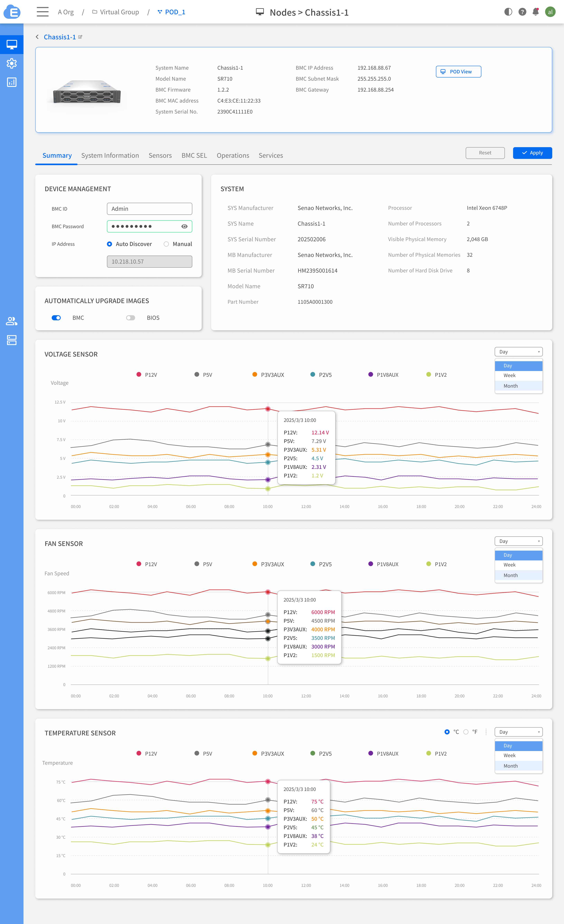
Task: Show BMC password with eye icon
Action: point(184,227)
